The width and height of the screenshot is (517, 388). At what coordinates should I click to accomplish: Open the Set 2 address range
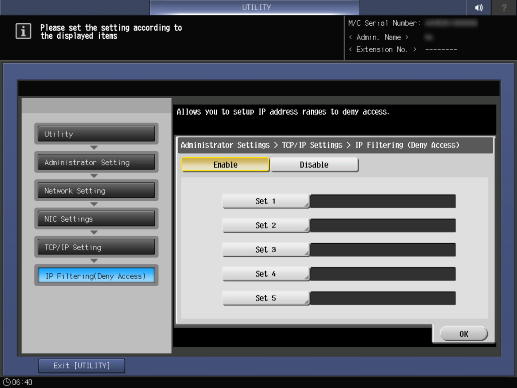266,226
